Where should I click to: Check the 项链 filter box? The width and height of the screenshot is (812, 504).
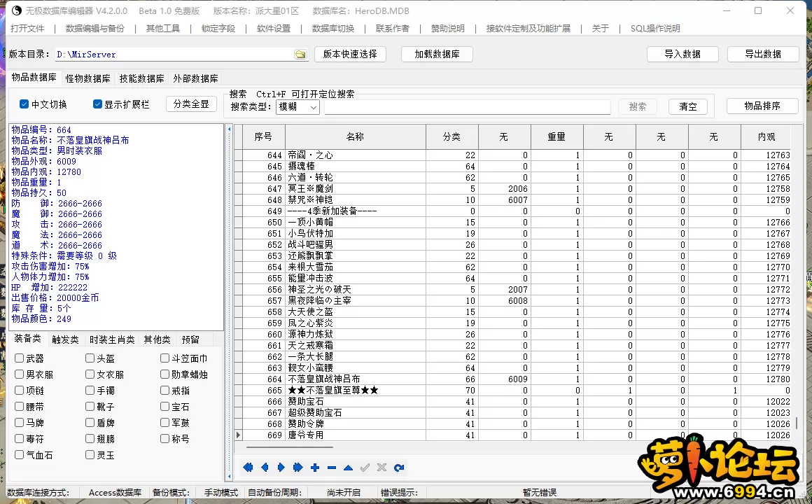[x=19, y=390]
